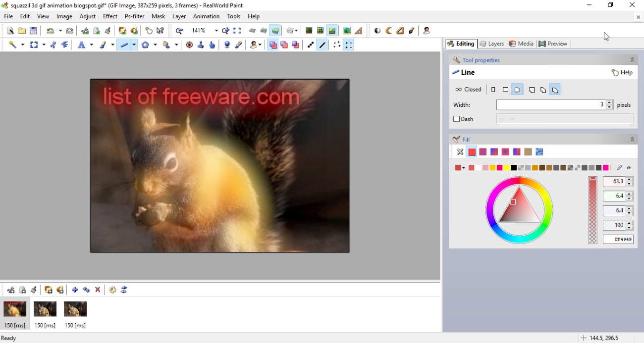Toggle the four-stars grid selection mode
Image resolution: width=644 pixels, height=343 pixels.
[x=349, y=45]
